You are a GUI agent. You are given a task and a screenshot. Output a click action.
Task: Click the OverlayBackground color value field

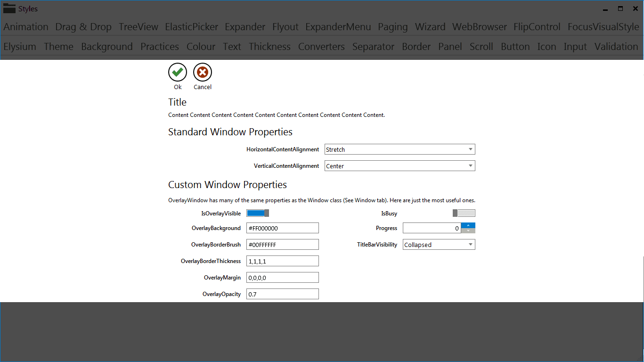click(x=282, y=228)
